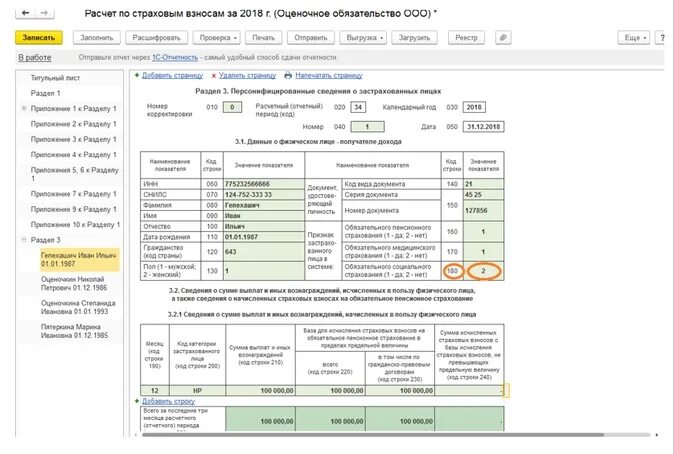The height and width of the screenshot is (454, 674).
Task: Click the category code cell НР
Action: 197,390
